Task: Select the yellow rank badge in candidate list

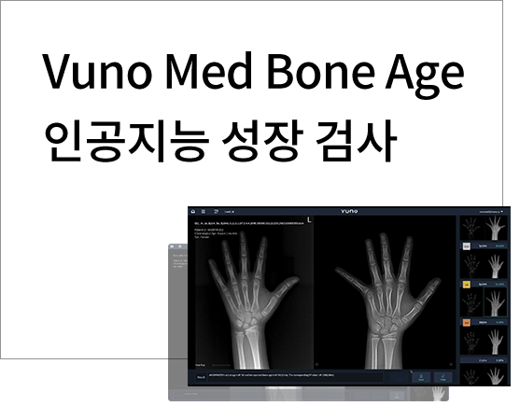Action: 466,285
